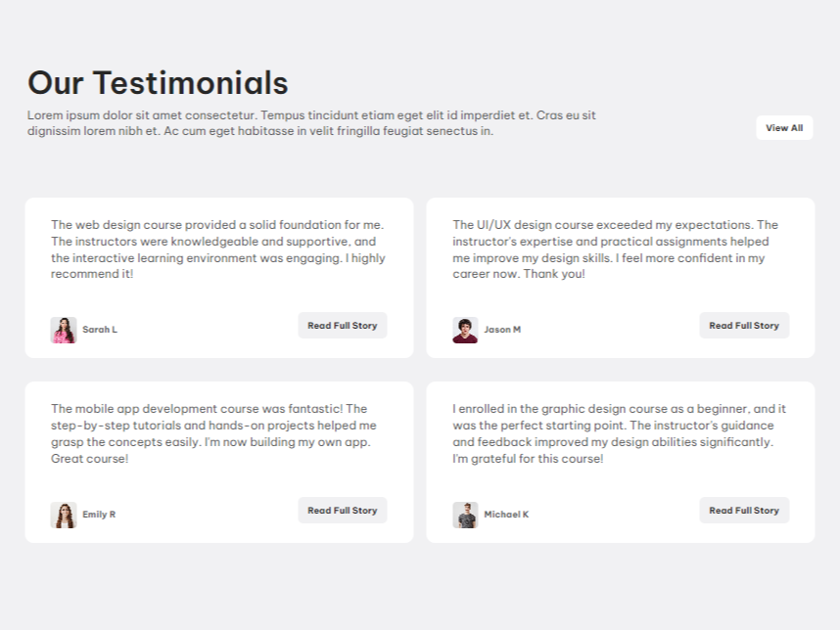Select the graphic design course testimonial text
Image resolution: width=840 pixels, height=630 pixels.
[619, 433]
